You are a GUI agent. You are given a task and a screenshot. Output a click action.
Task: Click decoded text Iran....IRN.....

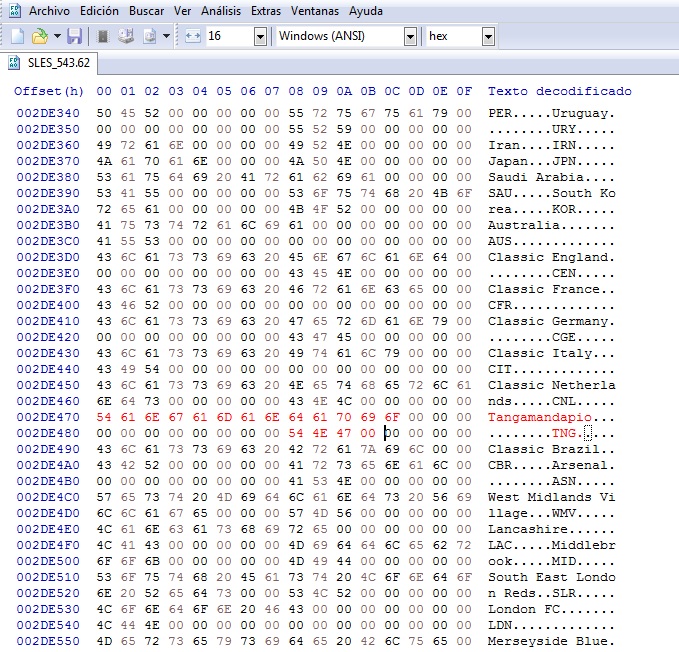point(532,145)
